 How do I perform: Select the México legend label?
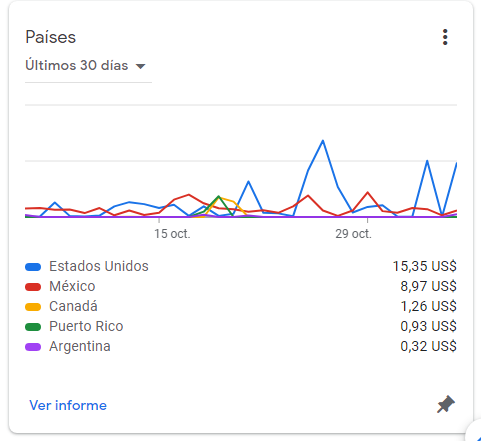(72, 286)
